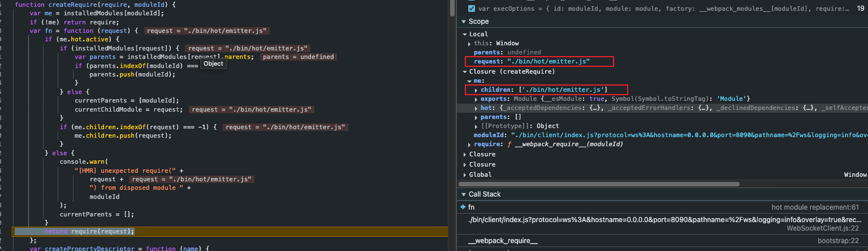Select the fn call stack frame

point(472,207)
